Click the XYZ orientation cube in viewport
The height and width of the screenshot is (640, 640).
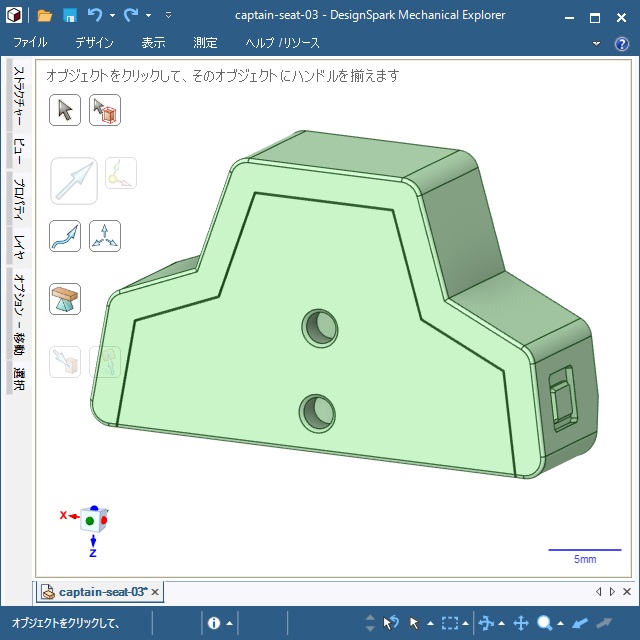pos(93,520)
